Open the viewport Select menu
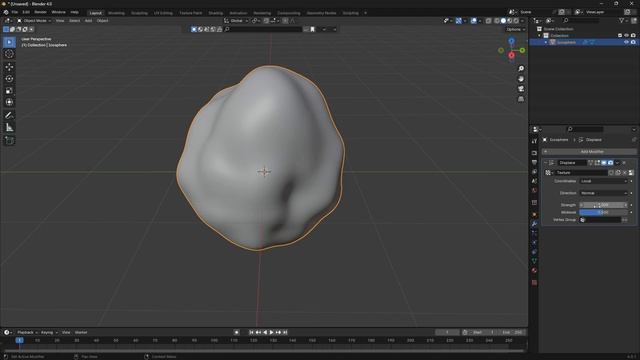Viewport: 640px width, 360px height. tap(74, 21)
